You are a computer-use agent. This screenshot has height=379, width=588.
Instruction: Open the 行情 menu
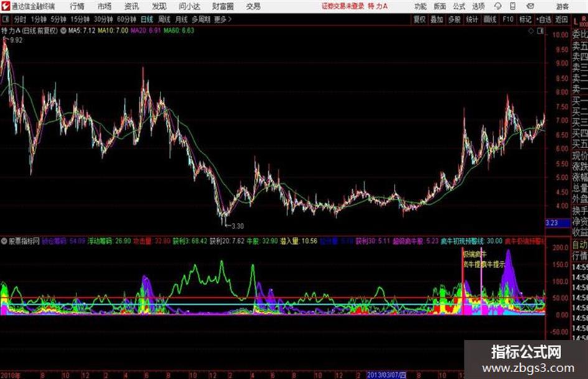pyautogui.click(x=77, y=6)
